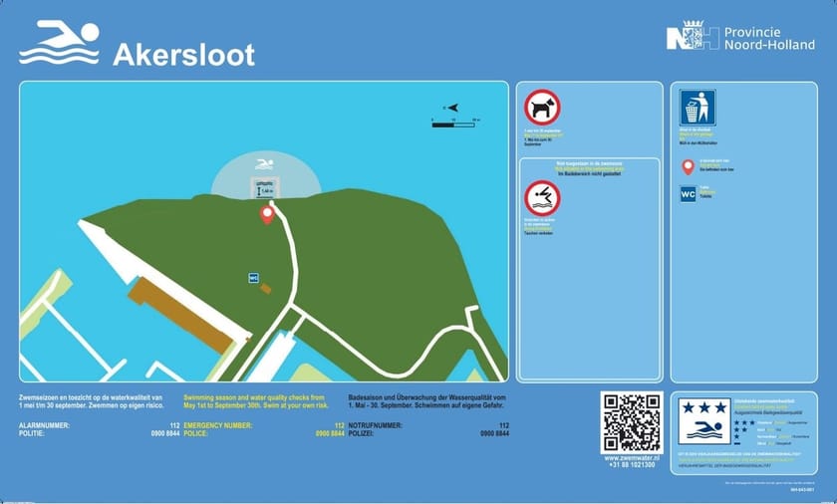Click the no diving prohibition sign
This screenshot has height=504, width=837.
click(542, 198)
